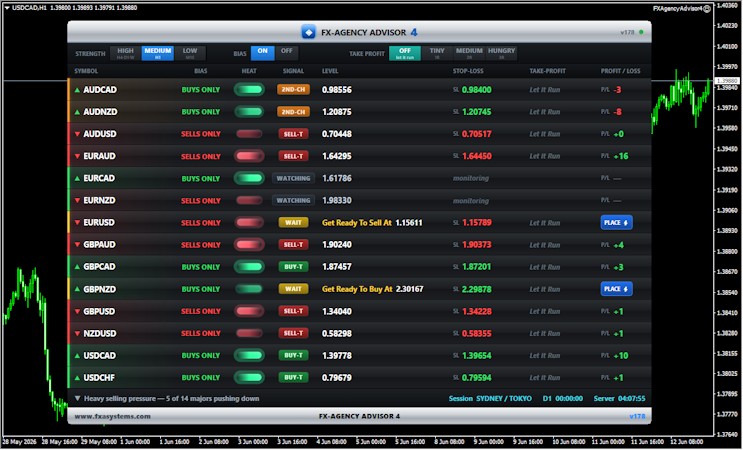Click the EURAUD down arrow icon

[x=77, y=156]
